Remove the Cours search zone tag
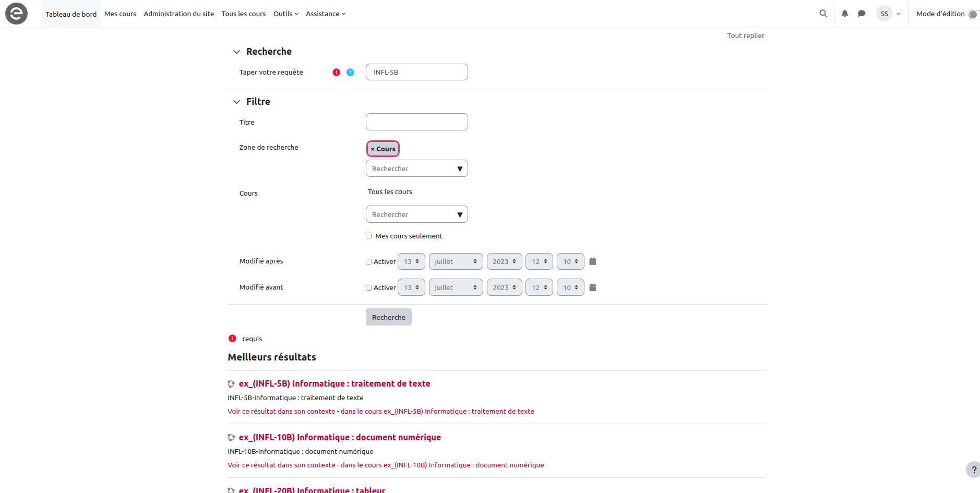This screenshot has height=493, width=980. [373, 149]
